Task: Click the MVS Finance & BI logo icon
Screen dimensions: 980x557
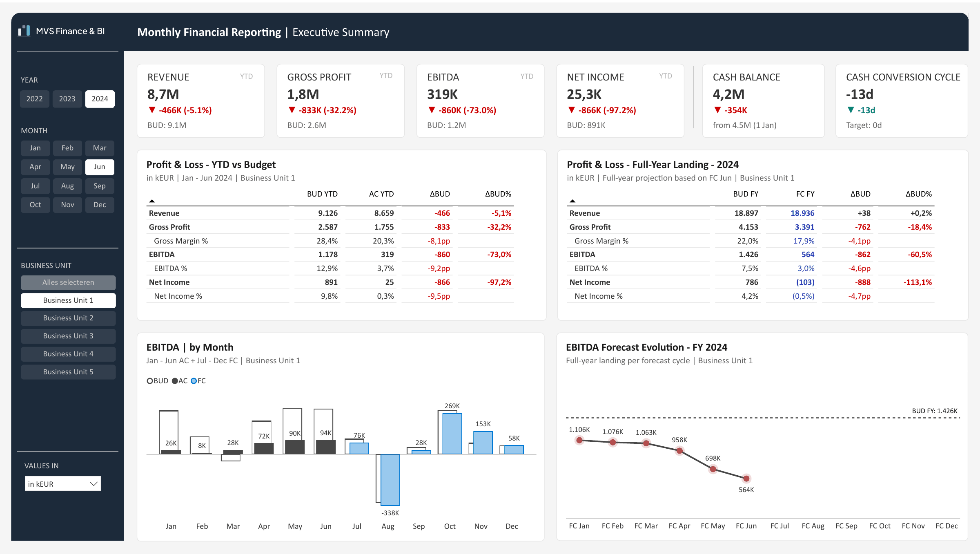Action: click(24, 31)
